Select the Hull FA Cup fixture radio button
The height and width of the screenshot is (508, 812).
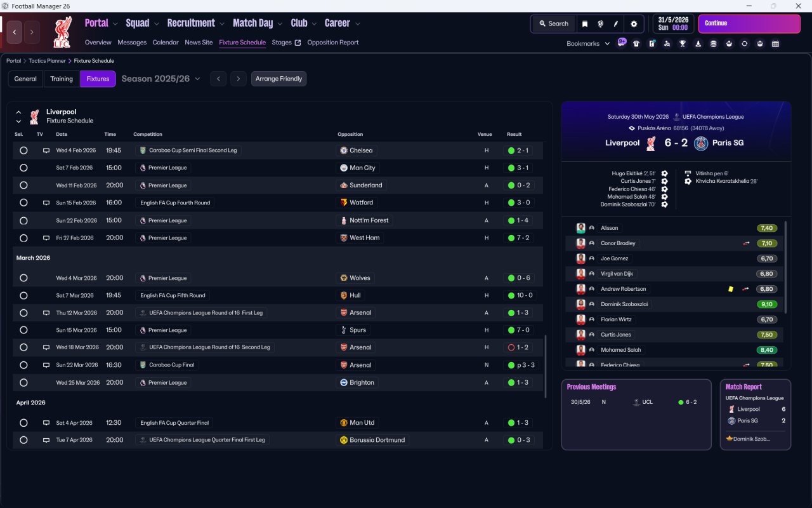[x=23, y=295]
